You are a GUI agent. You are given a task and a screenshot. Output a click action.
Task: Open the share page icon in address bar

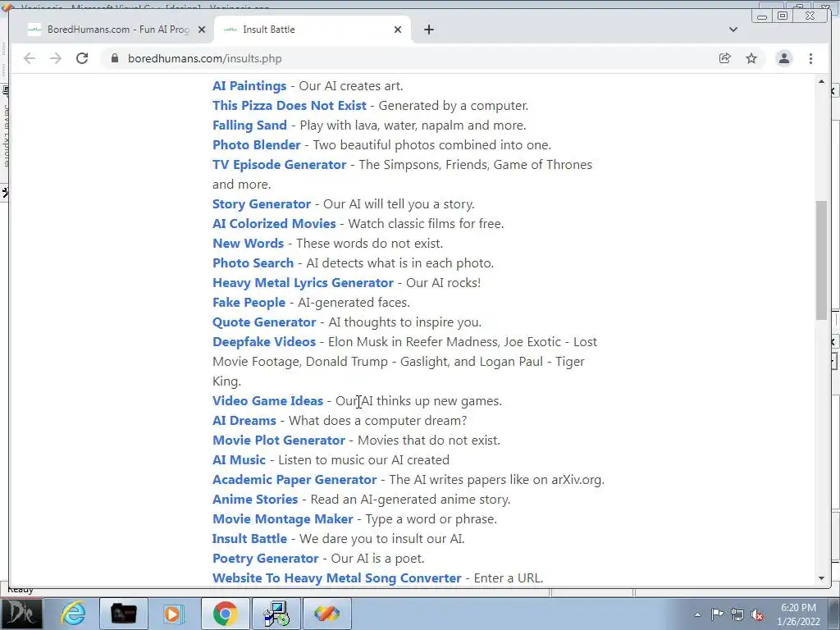(725, 58)
